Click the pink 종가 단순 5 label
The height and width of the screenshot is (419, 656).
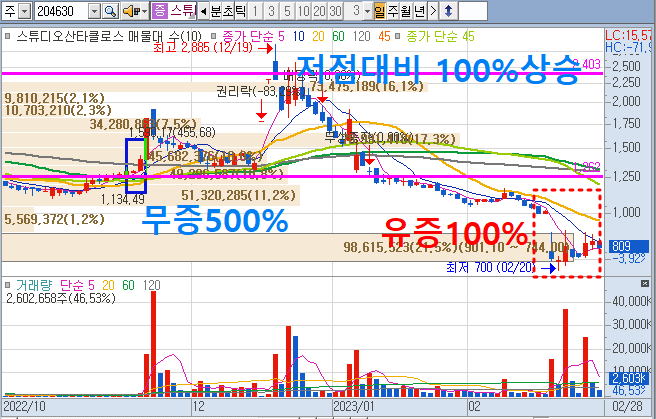[x=253, y=36]
